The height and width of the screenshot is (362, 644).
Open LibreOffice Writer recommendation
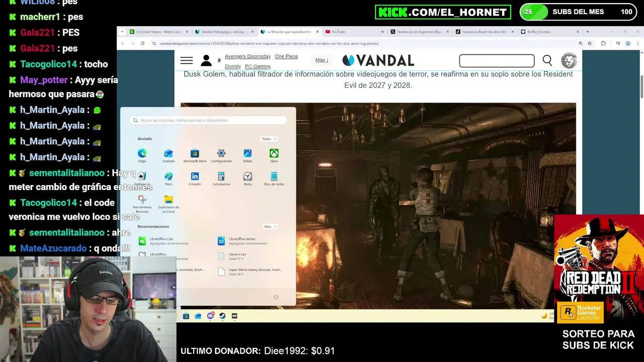pyautogui.click(x=242, y=241)
